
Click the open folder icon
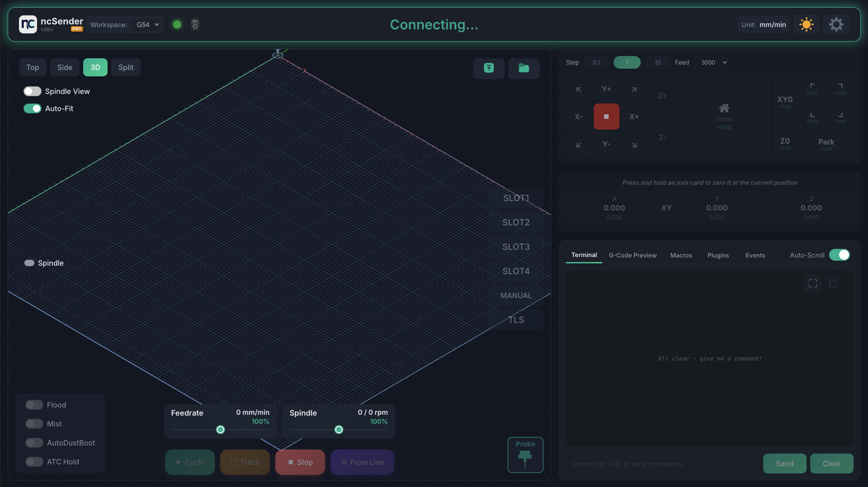(524, 68)
